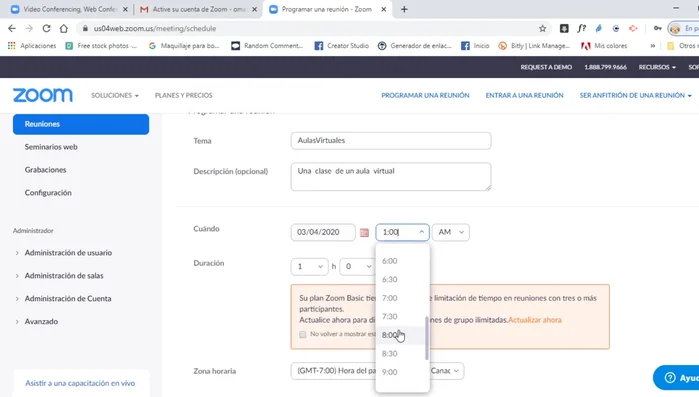Open the Recursos menu
This screenshot has width=699, height=397.
pos(657,67)
